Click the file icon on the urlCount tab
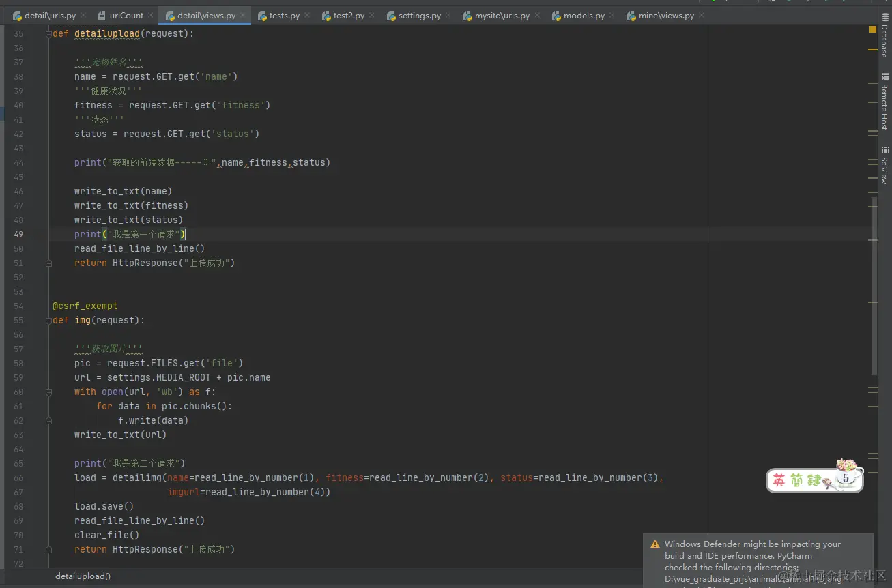 tap(102, 16)
